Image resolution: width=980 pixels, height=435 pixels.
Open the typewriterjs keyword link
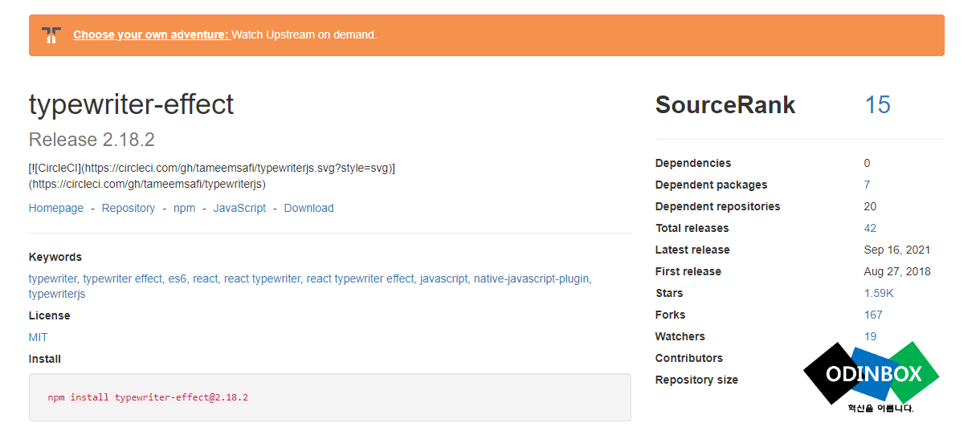click(57, 294)
